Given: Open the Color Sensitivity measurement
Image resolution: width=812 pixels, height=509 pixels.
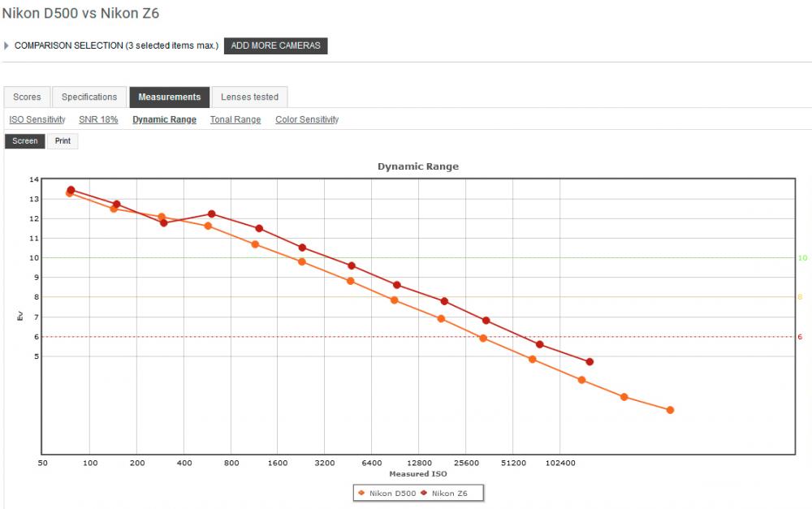Looking at the screenshot, I should pyautogui.click(x=307, y=119).
